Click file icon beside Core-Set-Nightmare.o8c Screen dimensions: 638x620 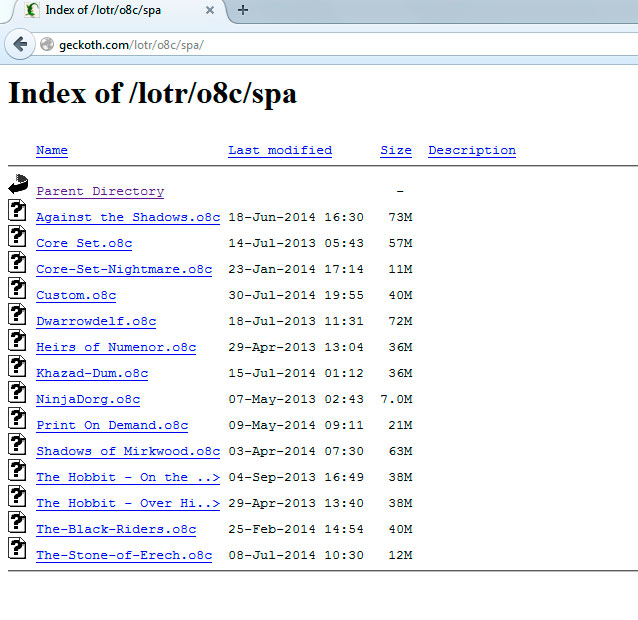17,262
